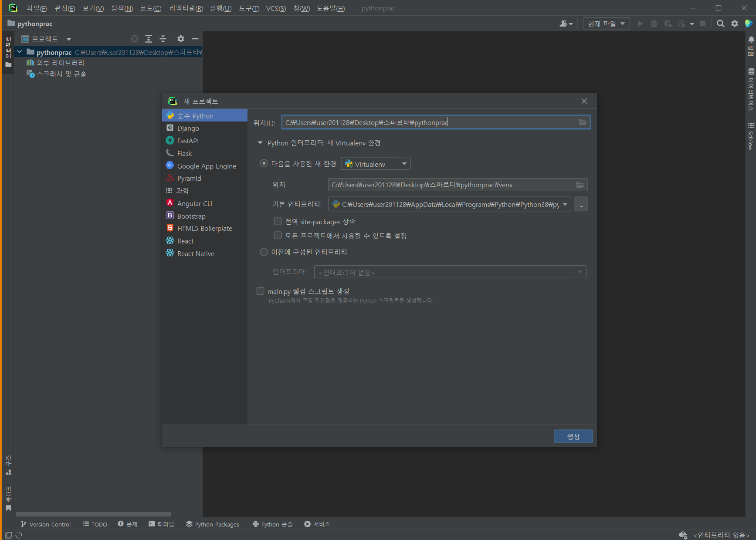Open notifications bell on right strip
Image resolution: width=756 pixels, height=540 pixels.
click(x=751, y=40)
